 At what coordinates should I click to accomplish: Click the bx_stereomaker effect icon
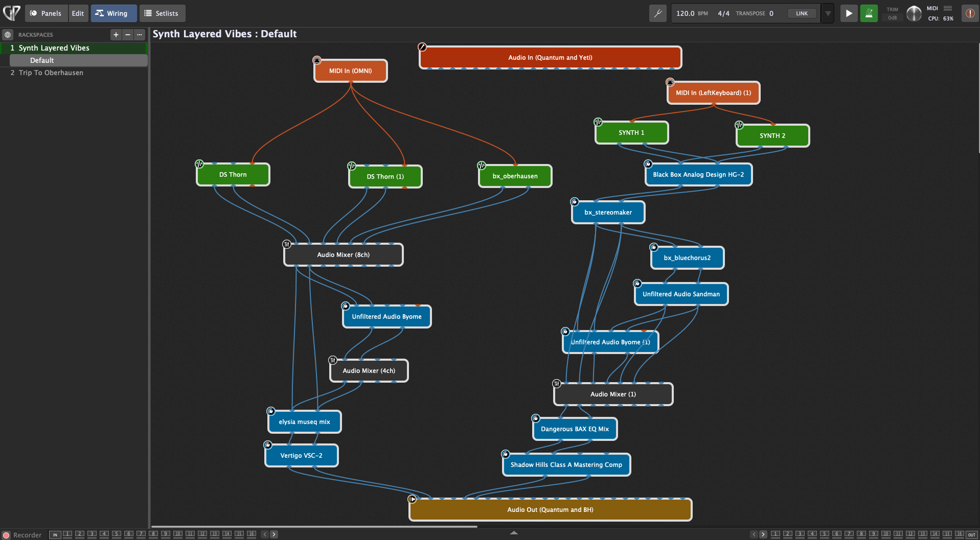coord(575,202)
